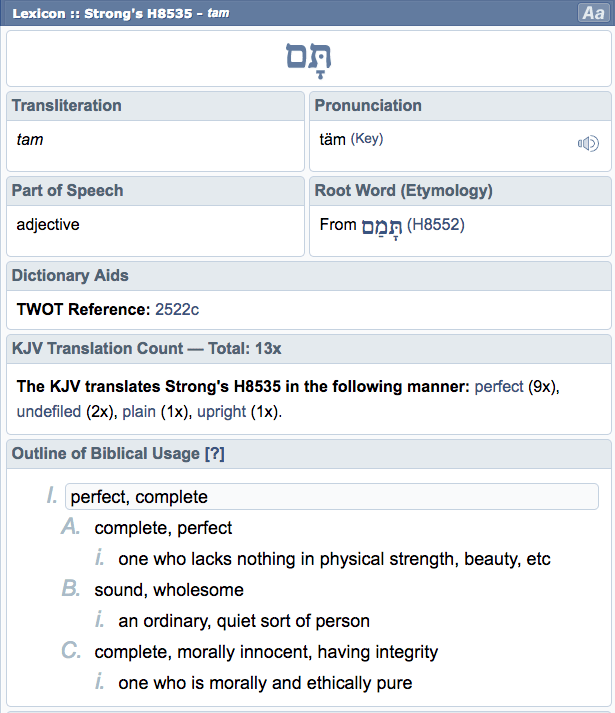Click outline item 'complete, perfect'
This screenshot has height=713, width=615.
click(163, 528)
